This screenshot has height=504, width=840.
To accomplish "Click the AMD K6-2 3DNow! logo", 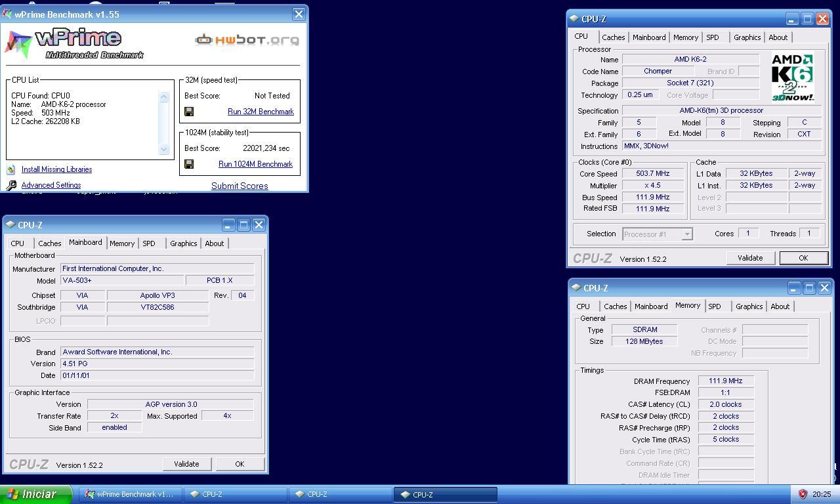I will click(793, 77).
